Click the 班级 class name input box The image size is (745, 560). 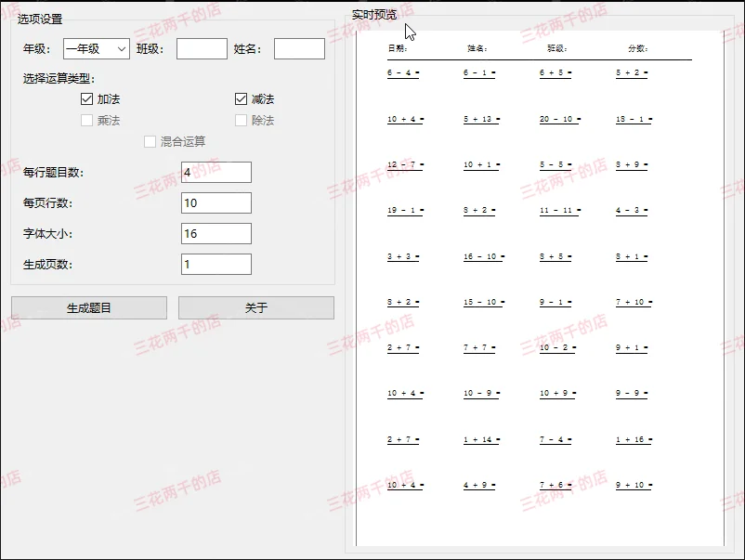(x=201, y=47)
